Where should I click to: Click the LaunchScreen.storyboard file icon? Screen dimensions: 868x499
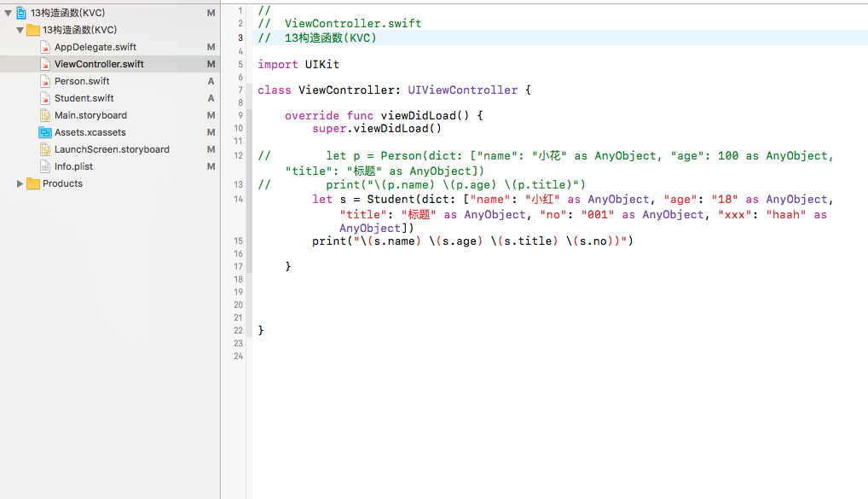(x=45, y=149)
